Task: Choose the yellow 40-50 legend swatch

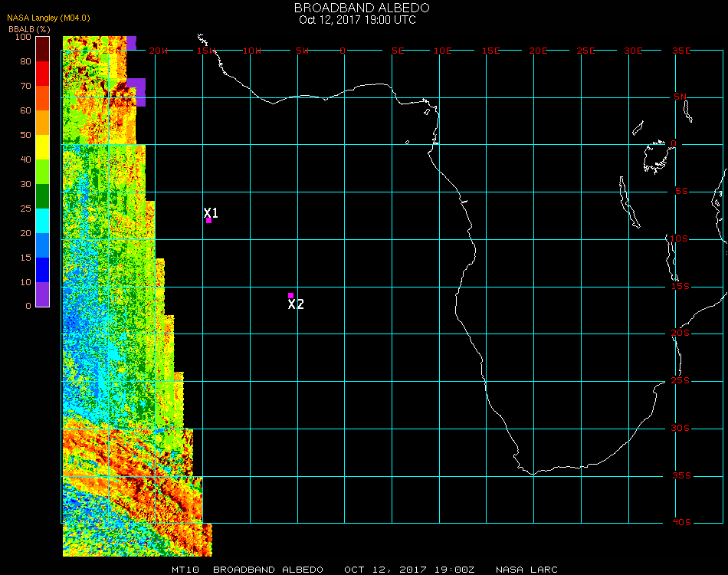Action: point(43,147)
